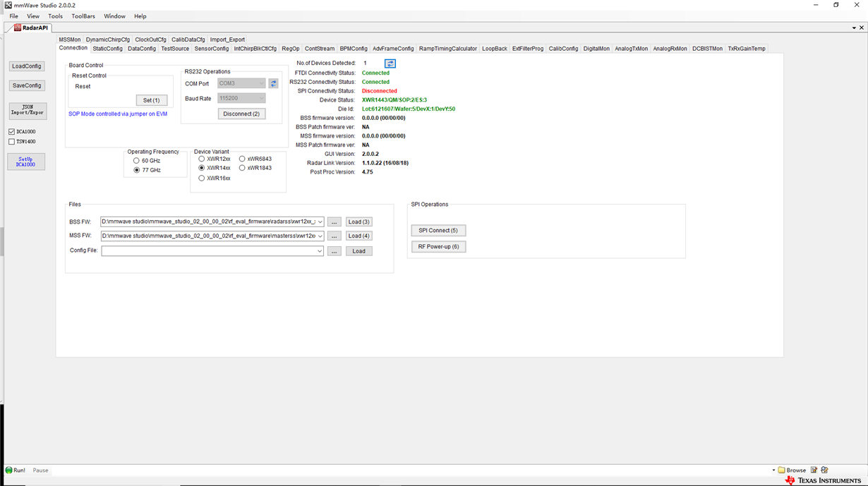Click the LoadConfig button
This screenshot has height=486, width=868.
point(27,66)
